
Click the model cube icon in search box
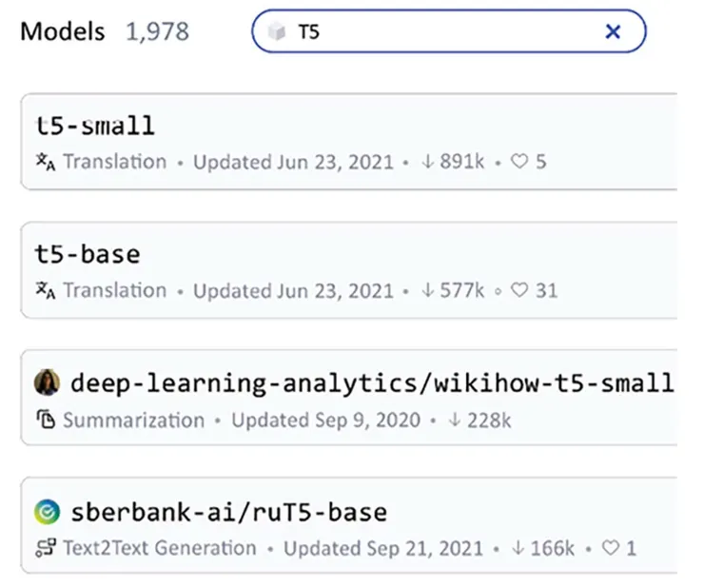277,33
